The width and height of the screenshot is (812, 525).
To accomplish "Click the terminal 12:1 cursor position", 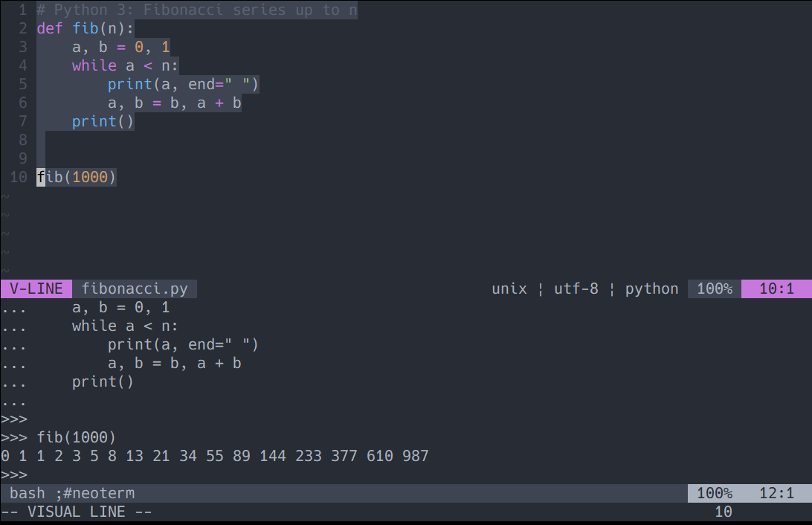I will pyautogui.click(x=776, y=493).
